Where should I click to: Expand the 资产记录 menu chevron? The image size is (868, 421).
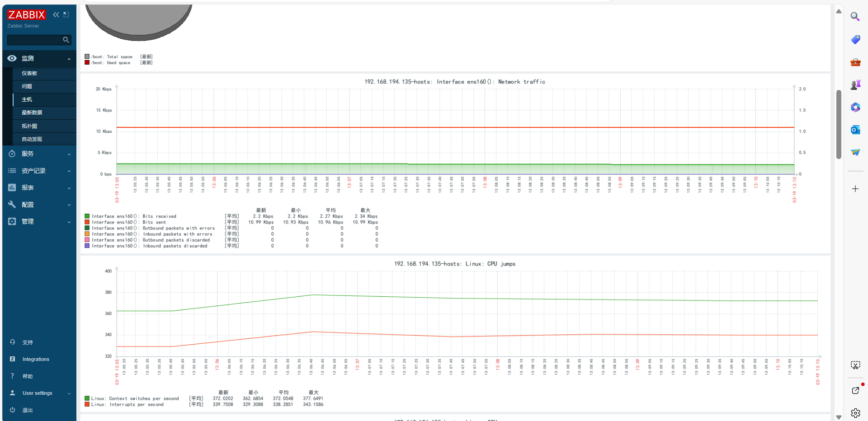coord(69,171)
